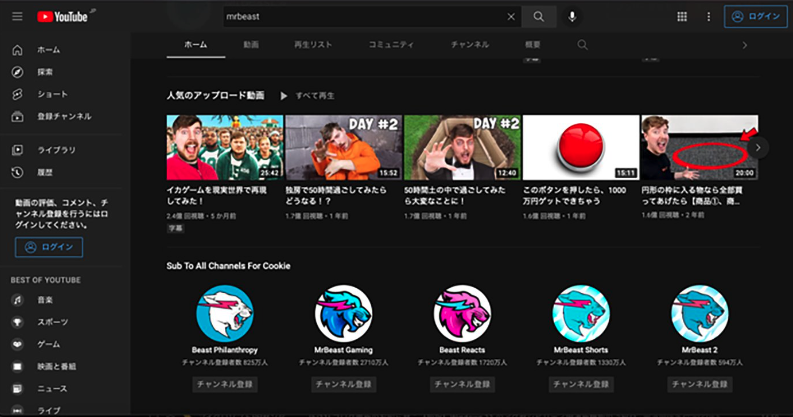Image resolution: width=793 pixels, height=417 pixels.
Task: Select the channel ホーム tab
Action: (196, 45)
